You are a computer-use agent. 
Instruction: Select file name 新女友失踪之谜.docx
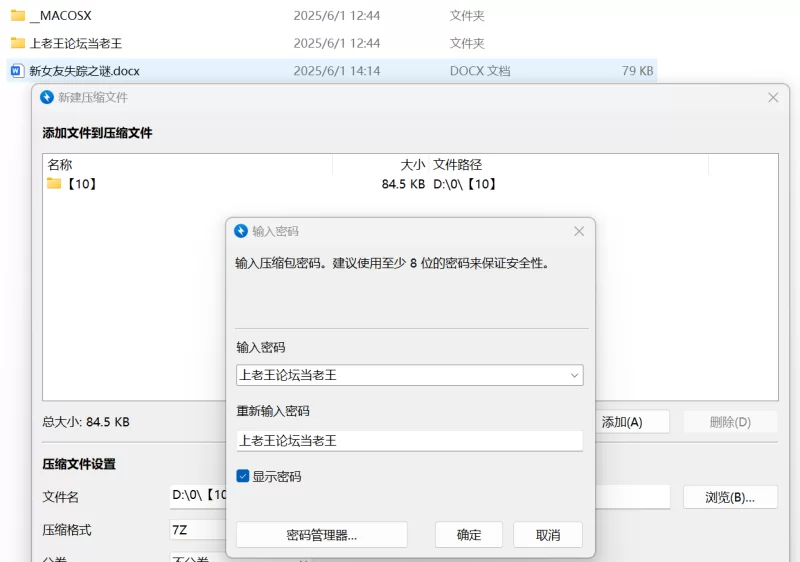[x=84, y=71]
